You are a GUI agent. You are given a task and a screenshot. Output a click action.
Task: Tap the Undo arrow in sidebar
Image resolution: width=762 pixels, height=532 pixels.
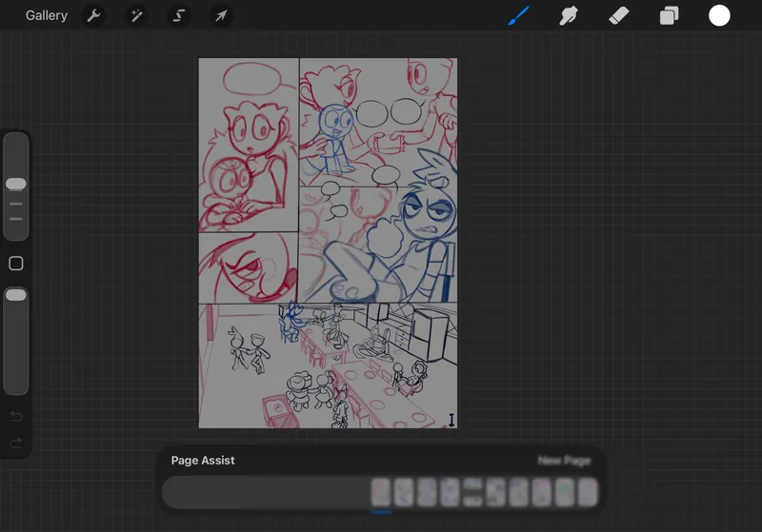pyautogui.click(x=16, y=417)
